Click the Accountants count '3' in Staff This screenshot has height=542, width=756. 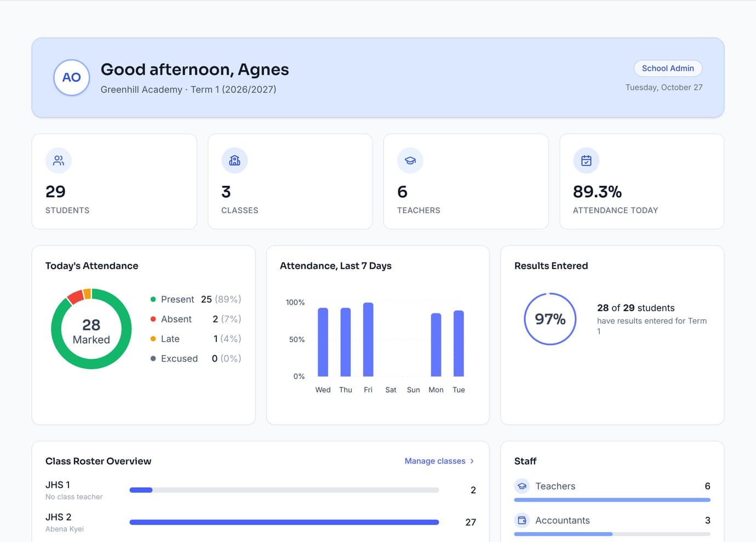tap(707, 521)
